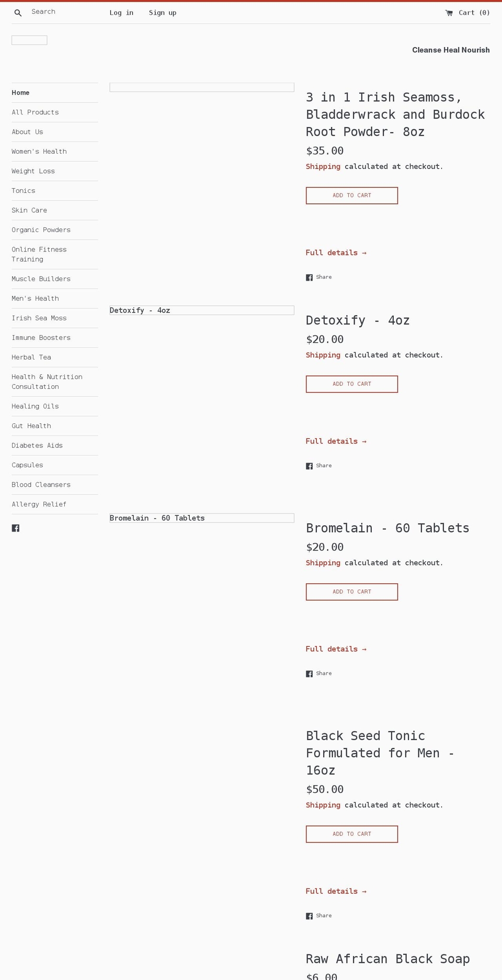Share the Black Seed Tonic on Facebook
The height and width of the screenshot is (980, 502).
click(318, 915)
